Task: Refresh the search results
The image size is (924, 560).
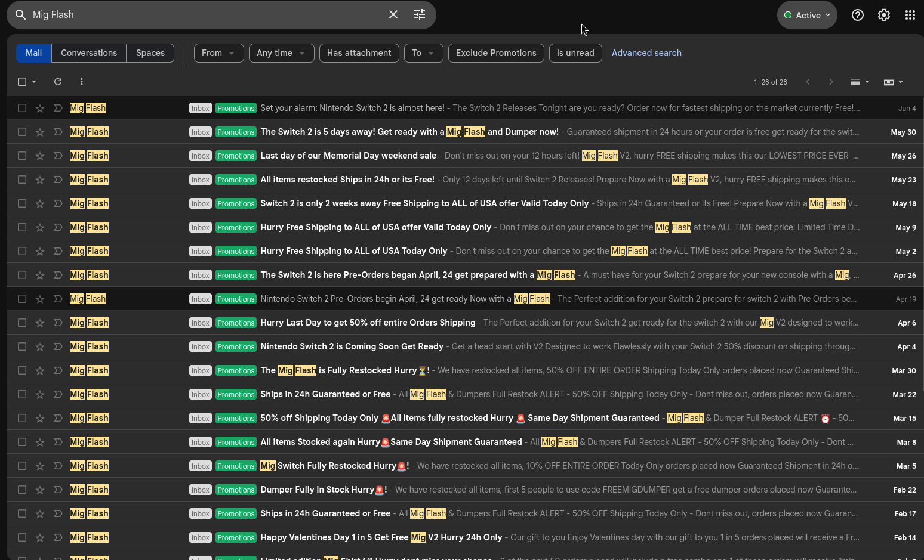Action: click(x=58, y=82)
